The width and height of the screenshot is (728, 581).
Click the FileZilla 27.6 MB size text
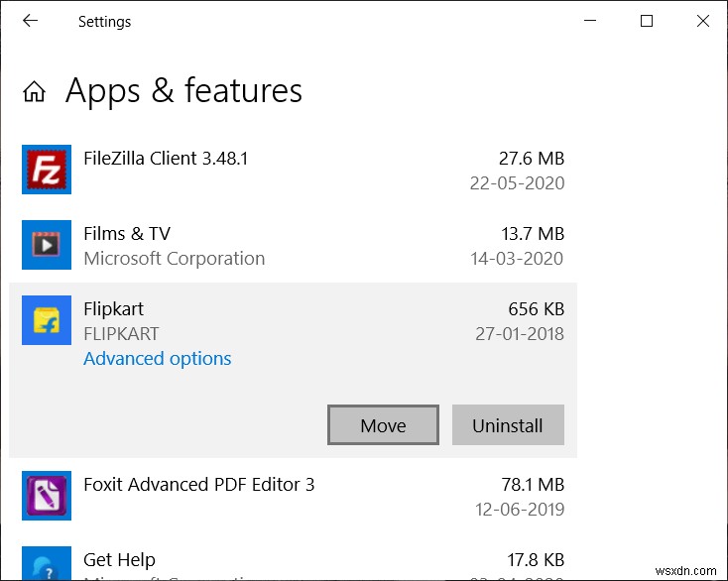point(531,158)
